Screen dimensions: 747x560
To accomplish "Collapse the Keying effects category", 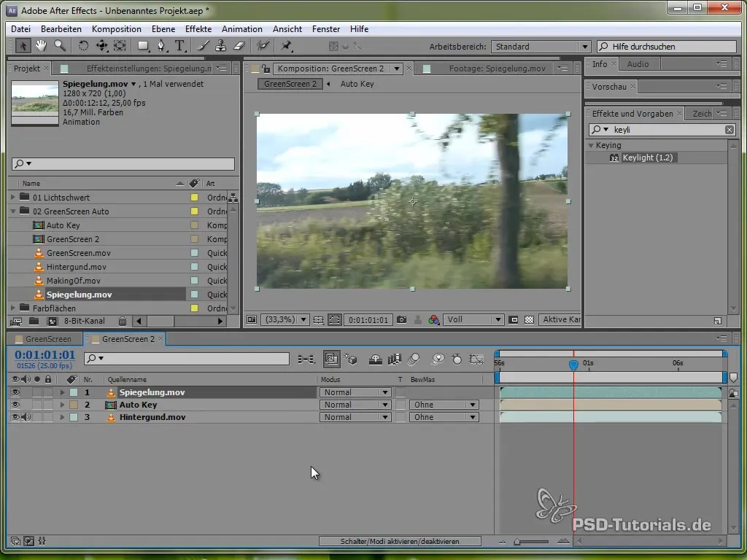I will [591, 145].
